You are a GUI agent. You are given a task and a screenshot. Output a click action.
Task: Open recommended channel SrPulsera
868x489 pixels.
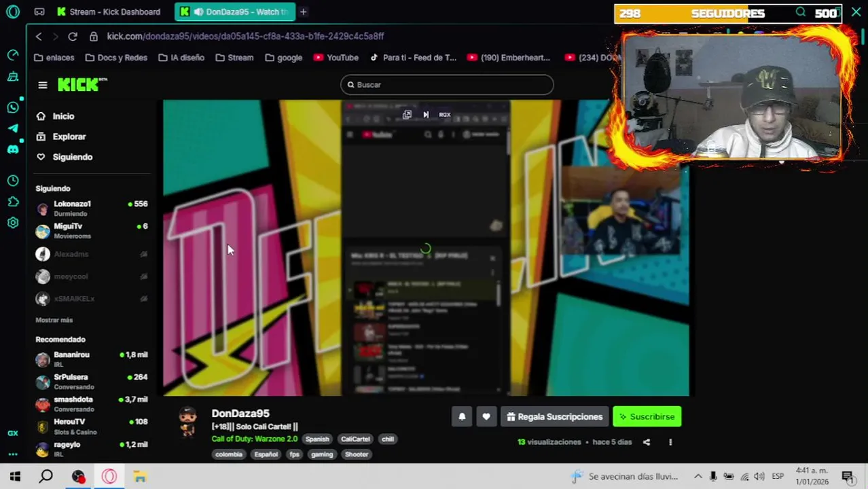(x=92, y=382)
